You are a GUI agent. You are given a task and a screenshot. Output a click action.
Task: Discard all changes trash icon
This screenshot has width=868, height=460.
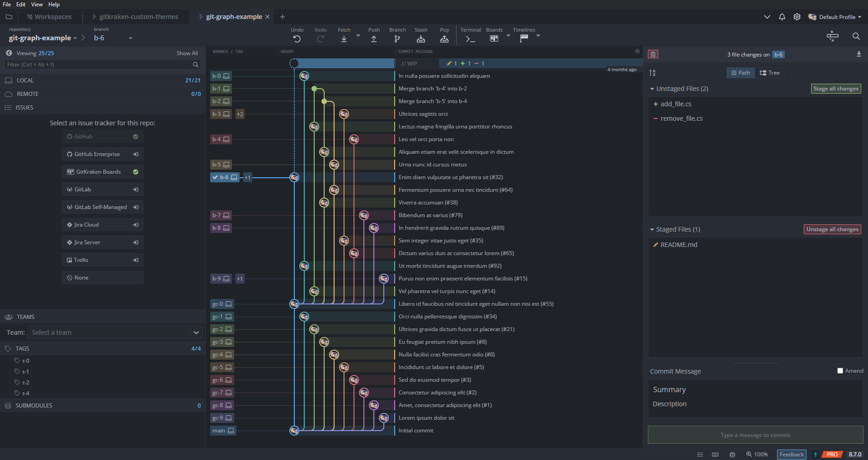653,54
